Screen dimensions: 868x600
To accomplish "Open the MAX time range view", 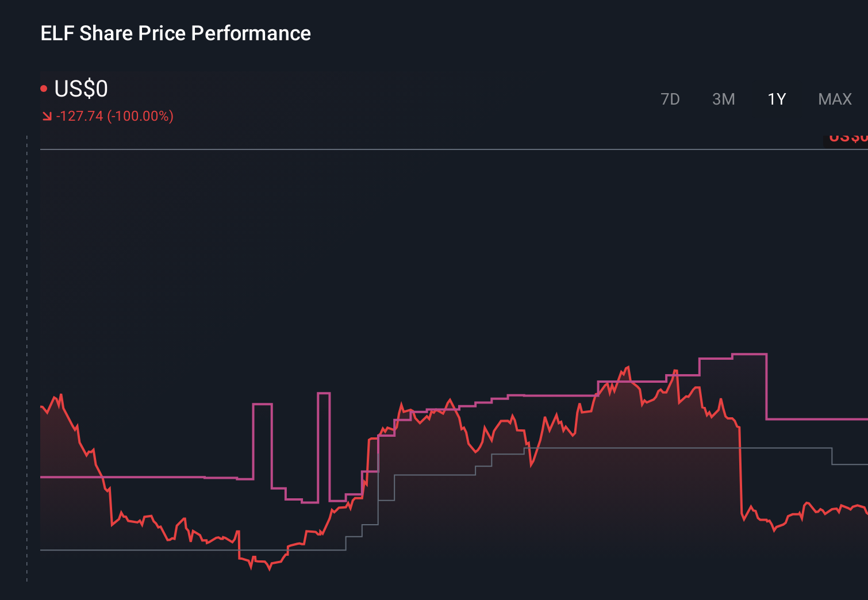I will [834, 99].
